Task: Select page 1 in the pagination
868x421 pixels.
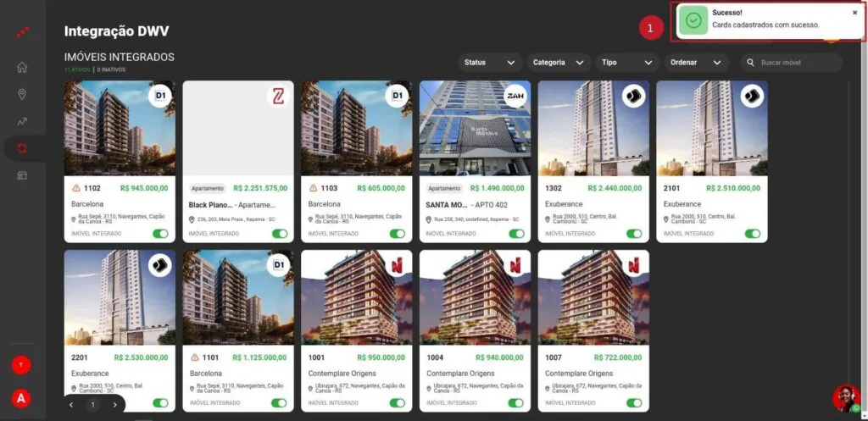Action: (93, 405)
